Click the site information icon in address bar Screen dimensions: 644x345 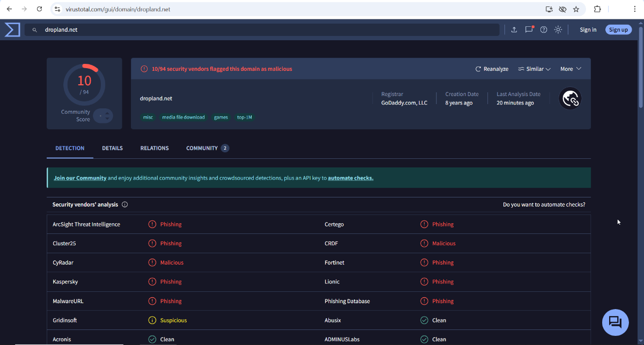coord(57,9)
